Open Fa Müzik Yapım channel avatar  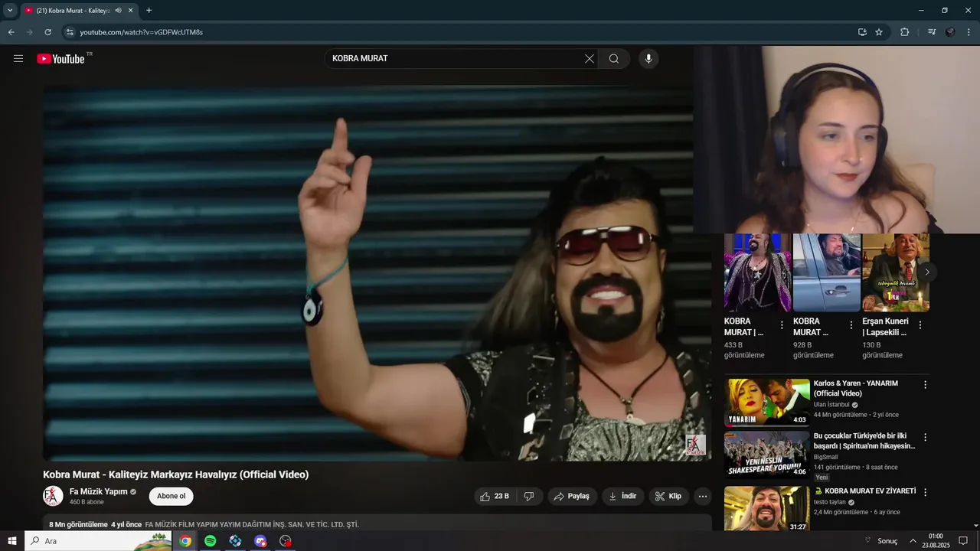point(53,496)
